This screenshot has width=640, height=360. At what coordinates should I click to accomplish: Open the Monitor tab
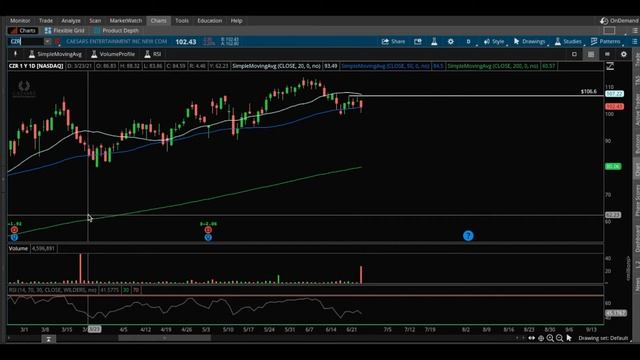[20, 20]
